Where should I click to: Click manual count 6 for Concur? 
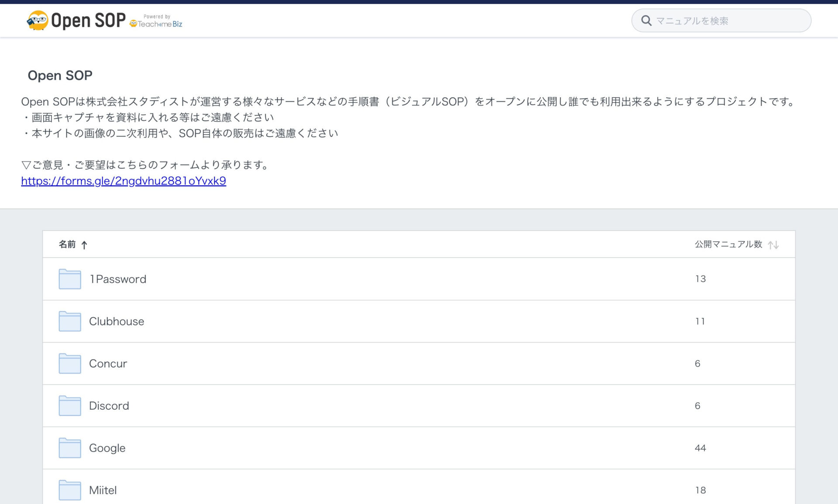click(x=697, y=363)
